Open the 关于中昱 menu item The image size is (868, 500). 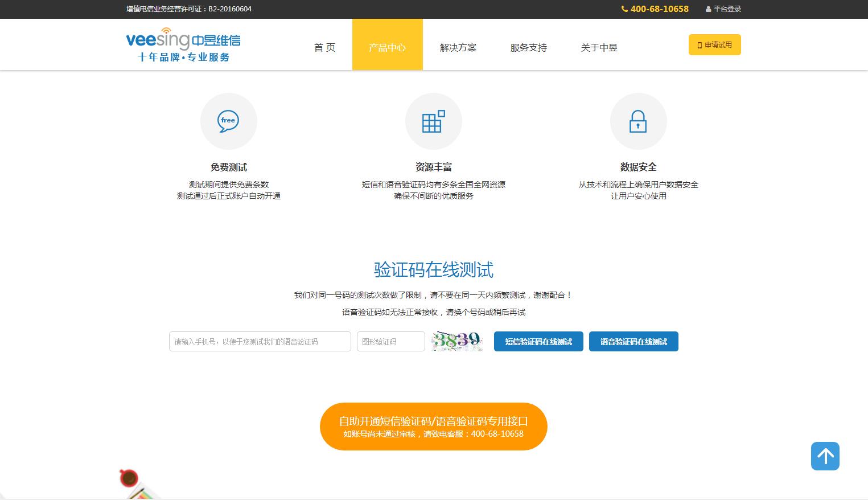(x=599, y=48)
